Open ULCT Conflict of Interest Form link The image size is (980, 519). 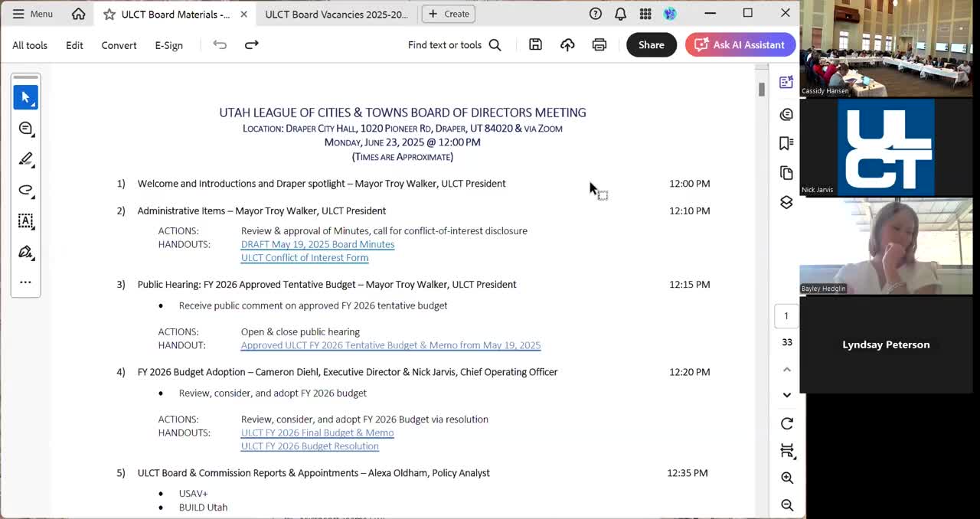305,258
